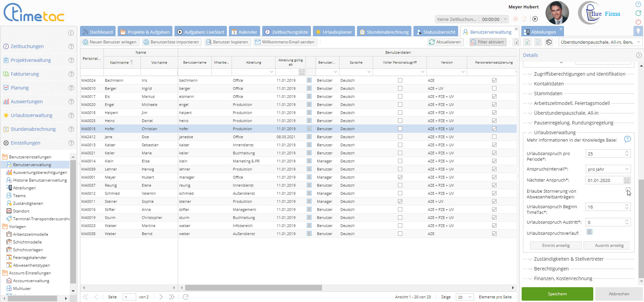Click the green Speichern button
This screenshot has width=644, height=302.
click(x=557, y=294)
